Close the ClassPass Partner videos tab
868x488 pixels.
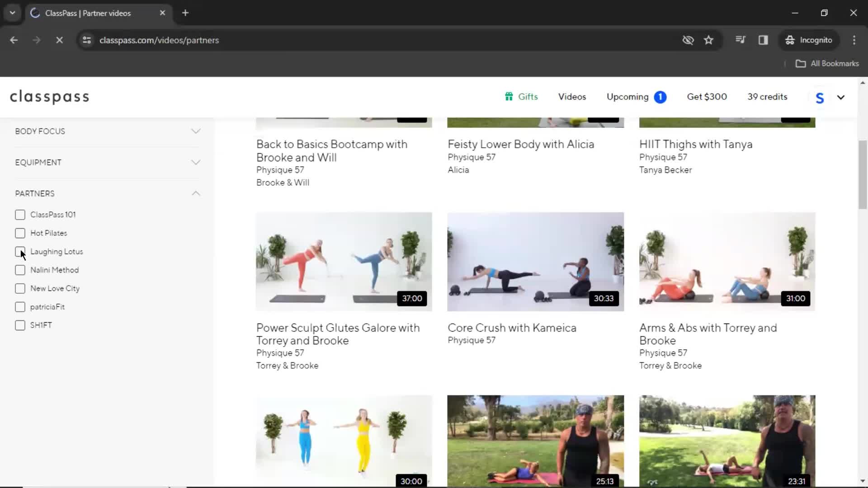tap(162, 13)
